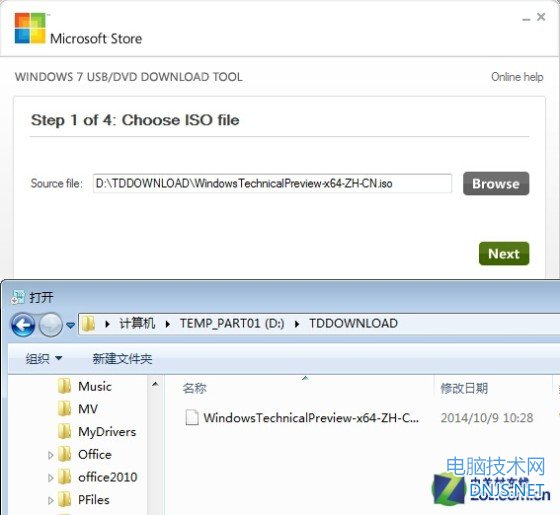Select the Music folder in tree

pos(95,386)
